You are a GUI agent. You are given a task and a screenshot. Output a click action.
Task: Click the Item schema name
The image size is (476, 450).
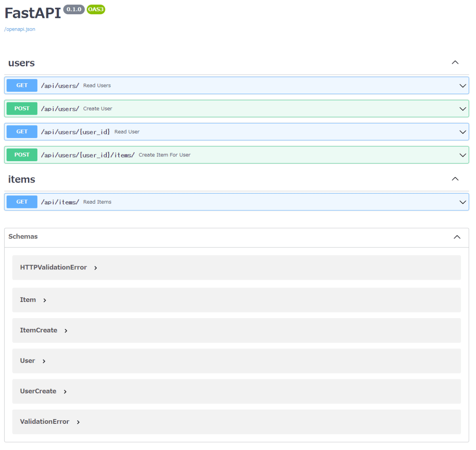28,300
